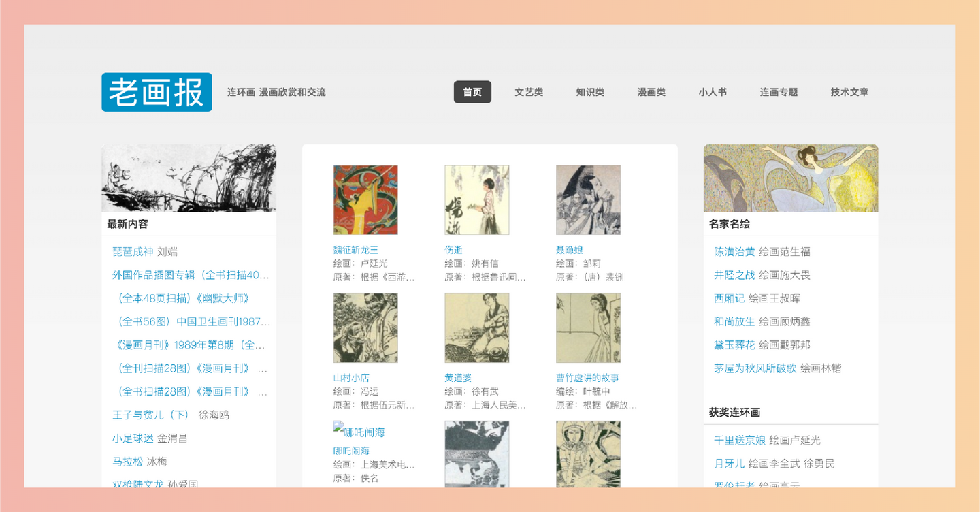This screenshot has height=512, width=980.
Task: Click the text 绘画:邹莉 under 聂隐娘
Action: point(578,263)
